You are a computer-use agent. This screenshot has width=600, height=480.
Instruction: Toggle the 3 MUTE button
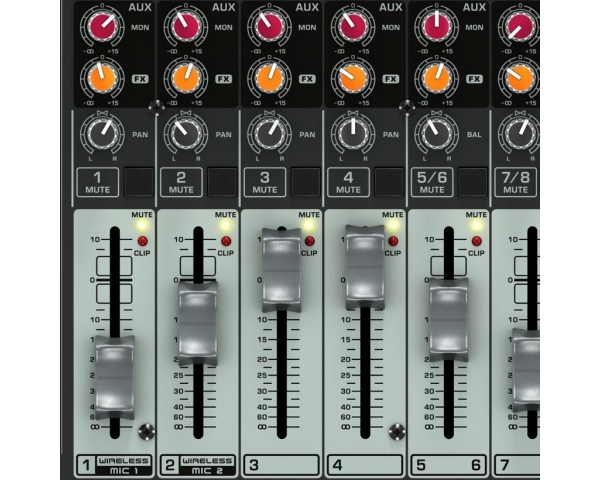point(265,182)
